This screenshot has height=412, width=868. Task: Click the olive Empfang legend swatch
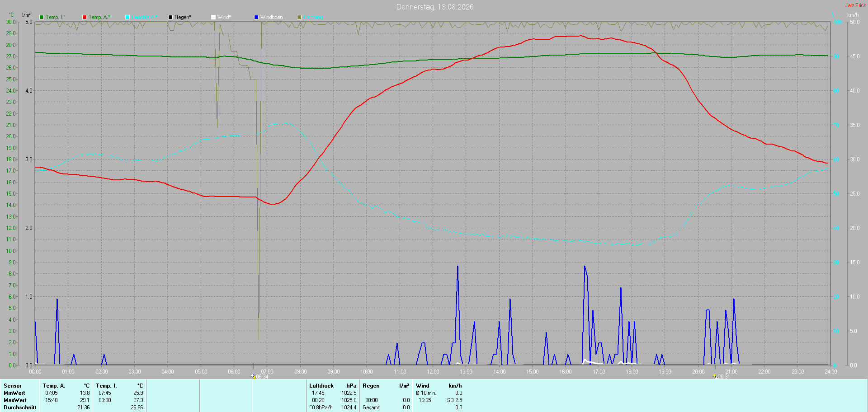pos(299,17)
